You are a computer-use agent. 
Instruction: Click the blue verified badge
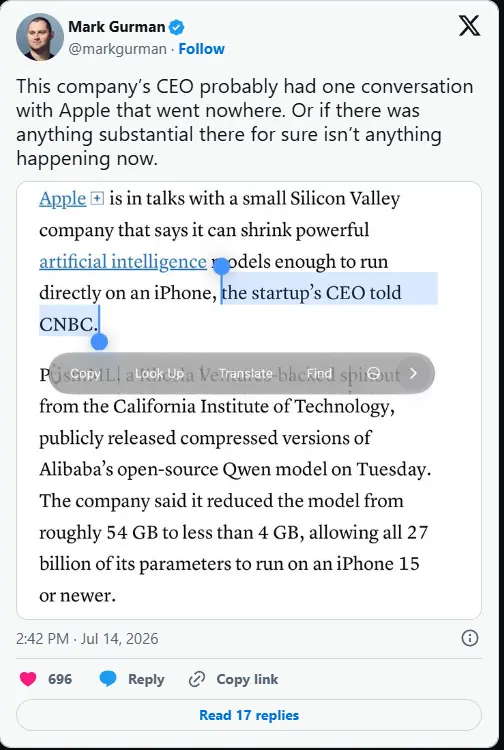pyautogui.click(x=177, y=27)
